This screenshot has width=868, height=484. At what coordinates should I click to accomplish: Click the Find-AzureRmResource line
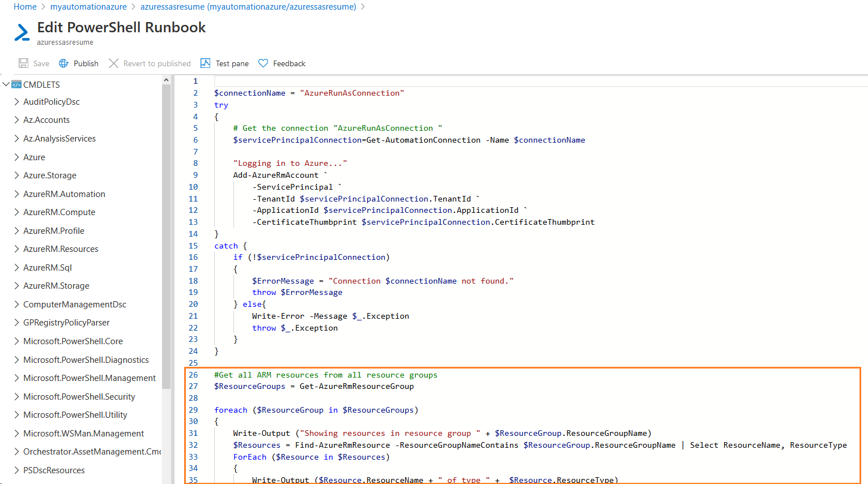click(540, 445)
